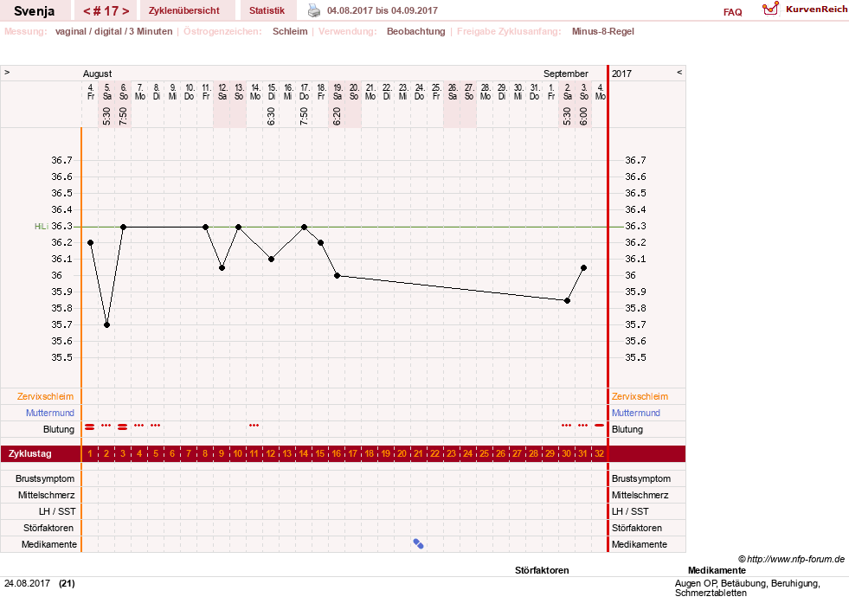Click the spotting dots on cycle day 30
Viewport: 849px width, 616px height.
566,426
